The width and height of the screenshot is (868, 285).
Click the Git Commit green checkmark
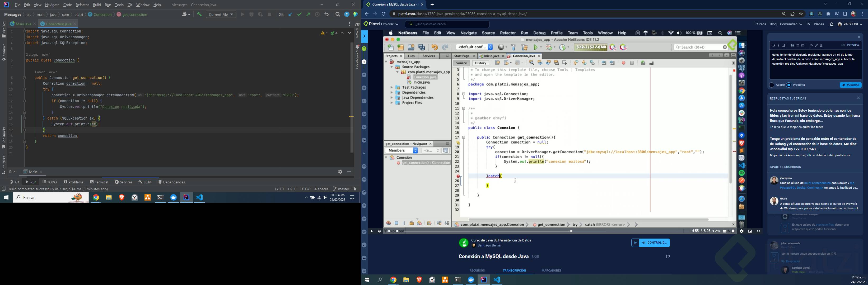pos(300,15)
